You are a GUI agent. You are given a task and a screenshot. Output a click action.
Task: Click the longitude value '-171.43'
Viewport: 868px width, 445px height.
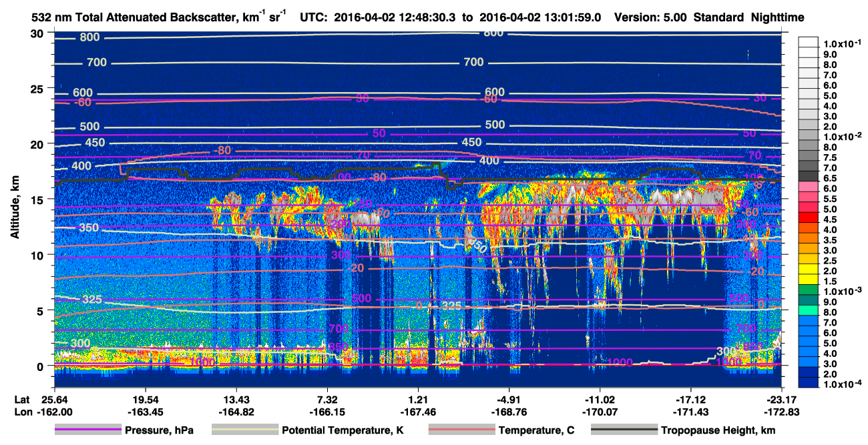(691, 412)
